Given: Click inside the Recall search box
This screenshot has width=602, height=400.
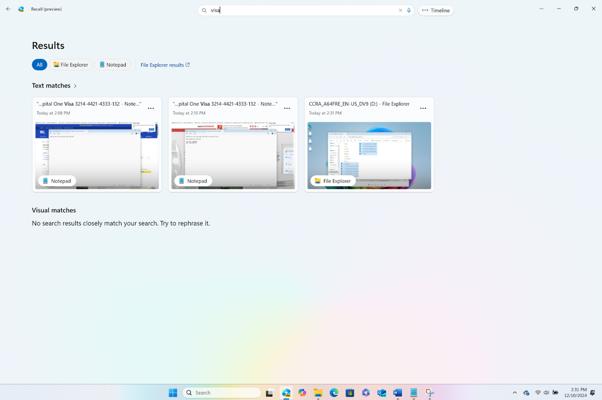Looking at the screenshot, I should pos(300,10).
